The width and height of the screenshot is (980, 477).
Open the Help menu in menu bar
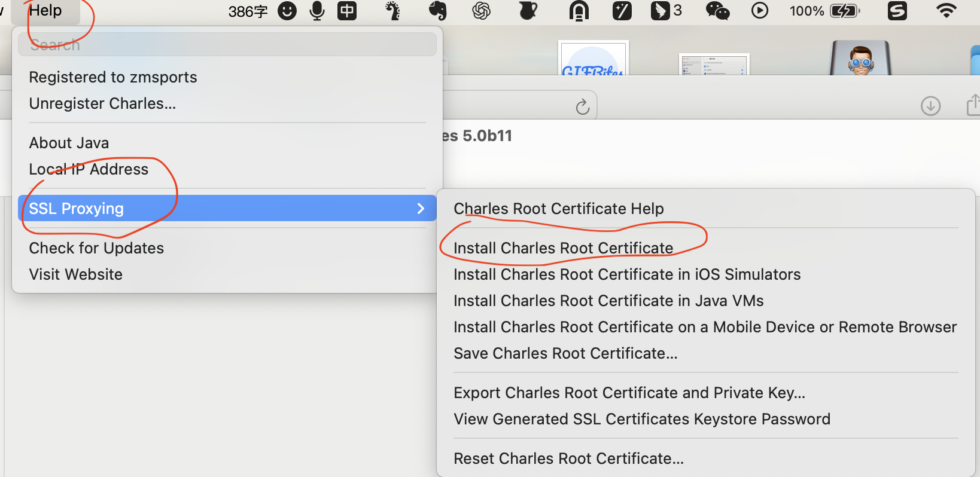45,11
